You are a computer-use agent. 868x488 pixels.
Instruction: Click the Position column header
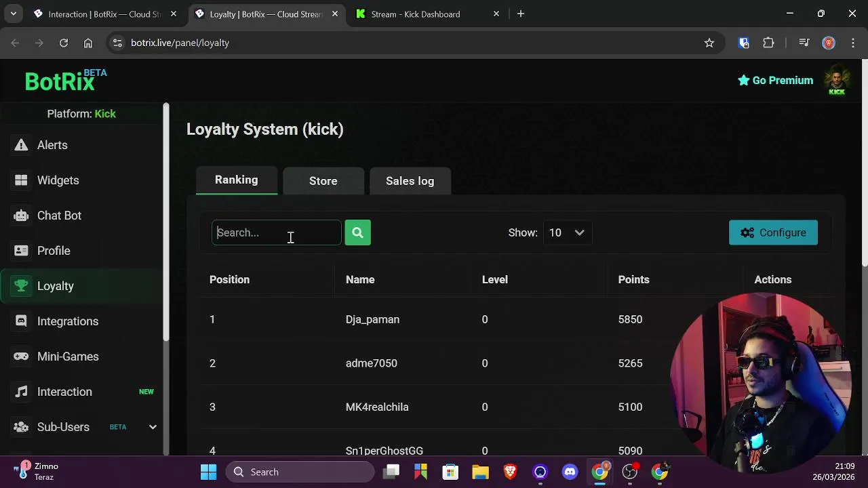tap(229, 279)
